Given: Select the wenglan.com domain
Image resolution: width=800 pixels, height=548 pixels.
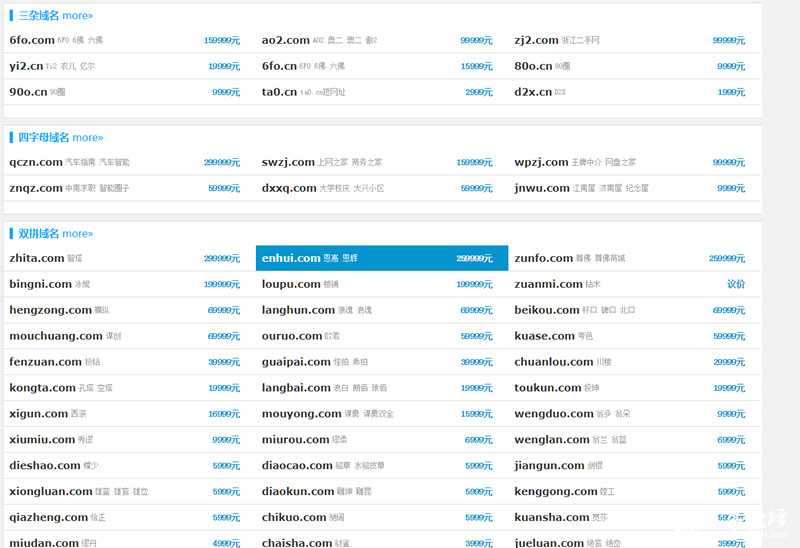Looking at the screenshot, I should [x=552, y=440].
